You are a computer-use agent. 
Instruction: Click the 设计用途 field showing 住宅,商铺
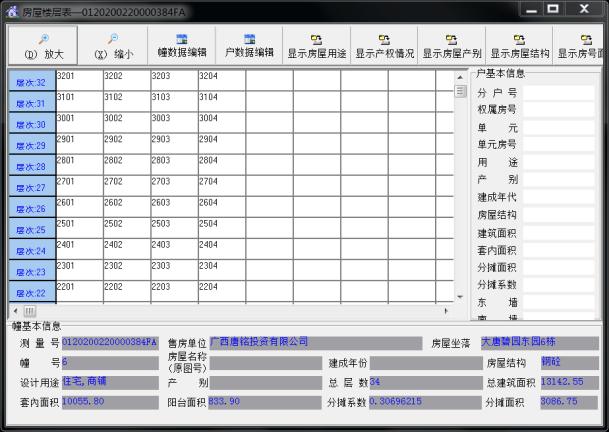[110, 382]
